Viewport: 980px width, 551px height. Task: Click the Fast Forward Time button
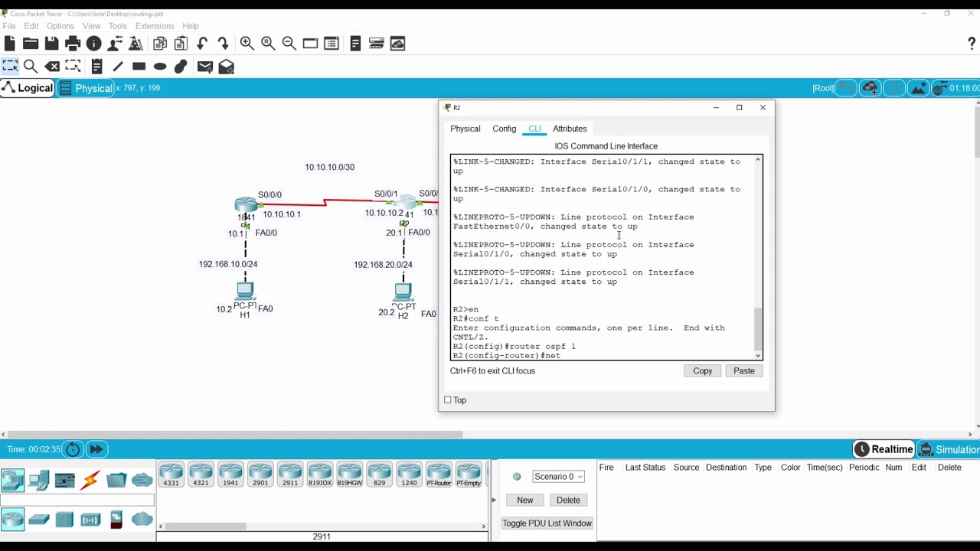click(96, 449)
